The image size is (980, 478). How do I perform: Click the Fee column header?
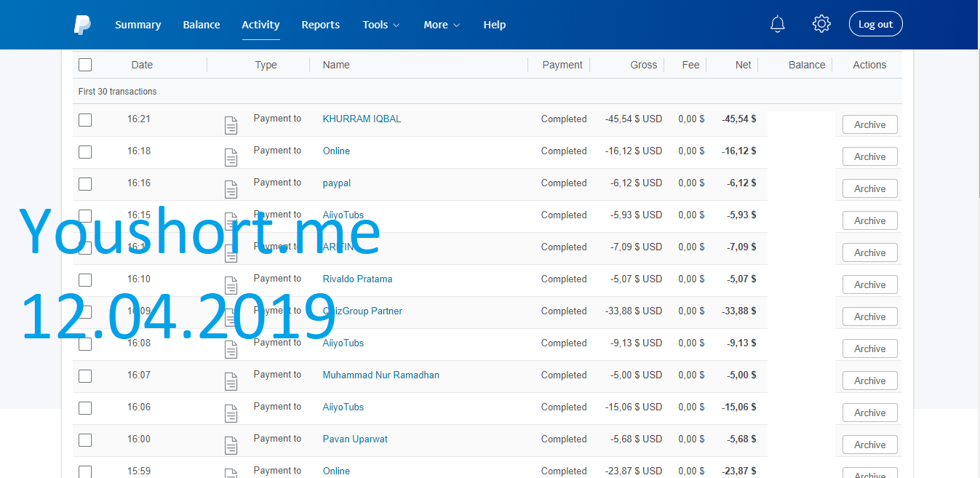click(691, 65)
